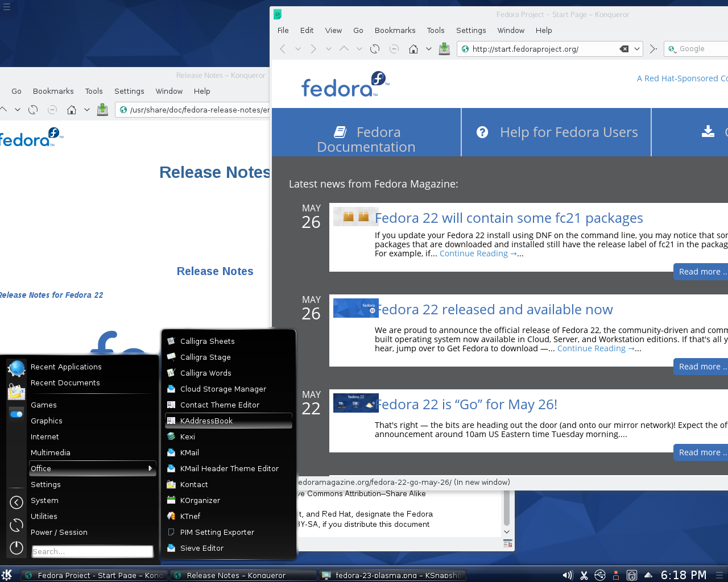
Task: Clear the location bar in Fedora Start Page window
Action: (x=624, y=49)
